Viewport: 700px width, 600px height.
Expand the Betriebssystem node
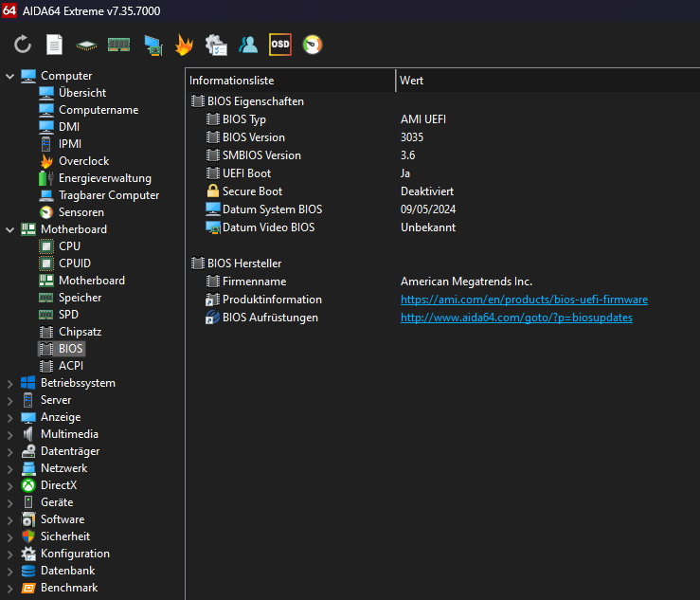coord(9,383)
